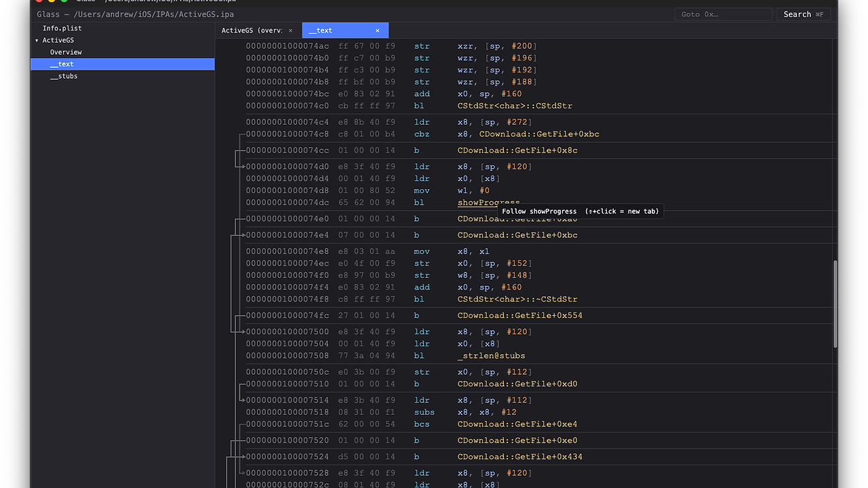Click address 0000000100007514
Viewport: 868px width, 488px height.
point(287,400)
